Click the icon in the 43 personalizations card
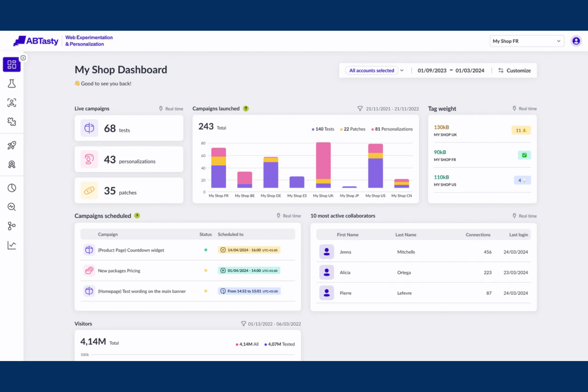The height and width of the screenshot is (392, 588). (x=89, y=159)
